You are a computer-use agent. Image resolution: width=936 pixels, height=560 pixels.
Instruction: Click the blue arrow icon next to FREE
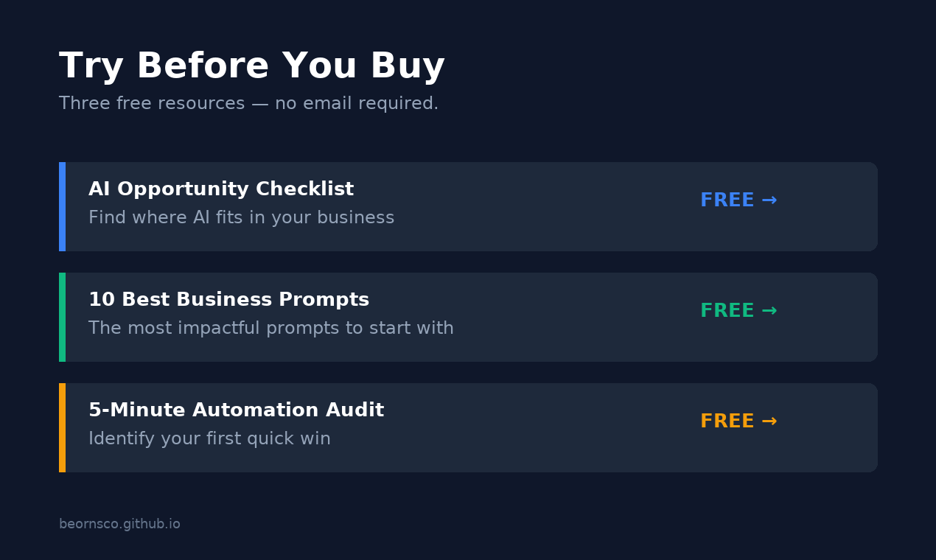click(770, 199)
